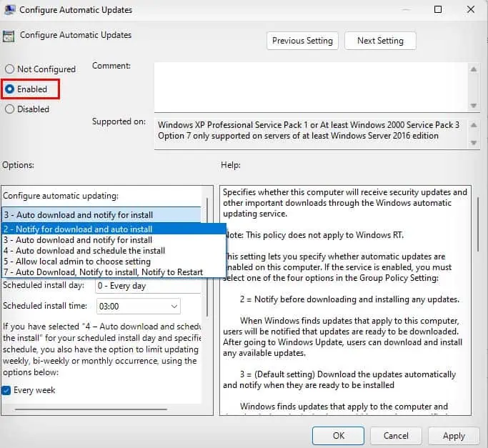The image size is (488, 448).
Task: Choose '2 - Notify for download and auto install'
Action: (x=114, y=229)
